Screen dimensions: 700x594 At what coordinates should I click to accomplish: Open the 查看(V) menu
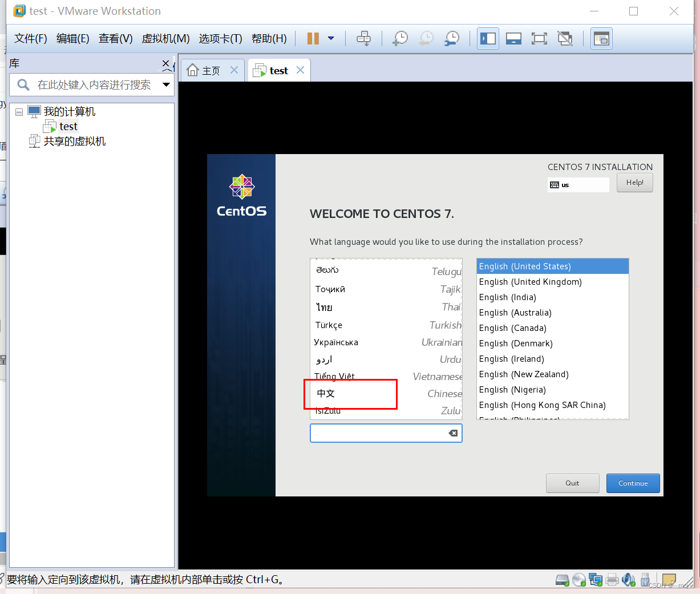[115, 38]
